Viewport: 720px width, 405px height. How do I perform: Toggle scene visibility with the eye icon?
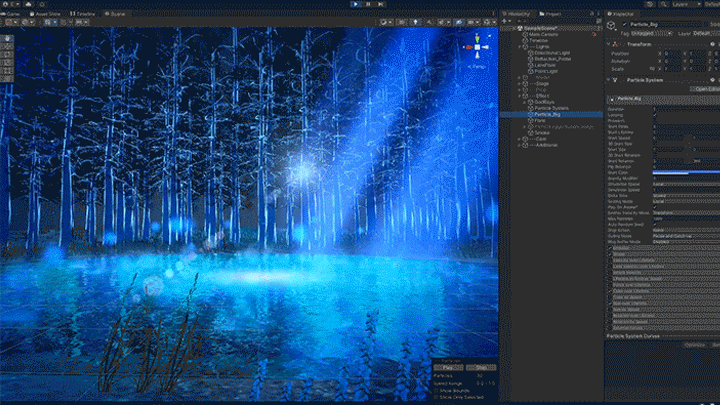(x=459, y=22)
